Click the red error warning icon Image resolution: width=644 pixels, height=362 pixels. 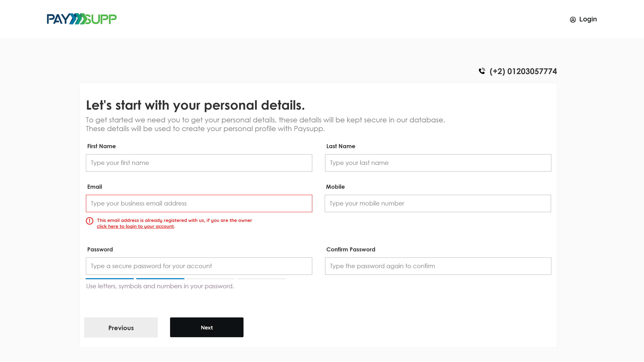[x=90, y=221]
